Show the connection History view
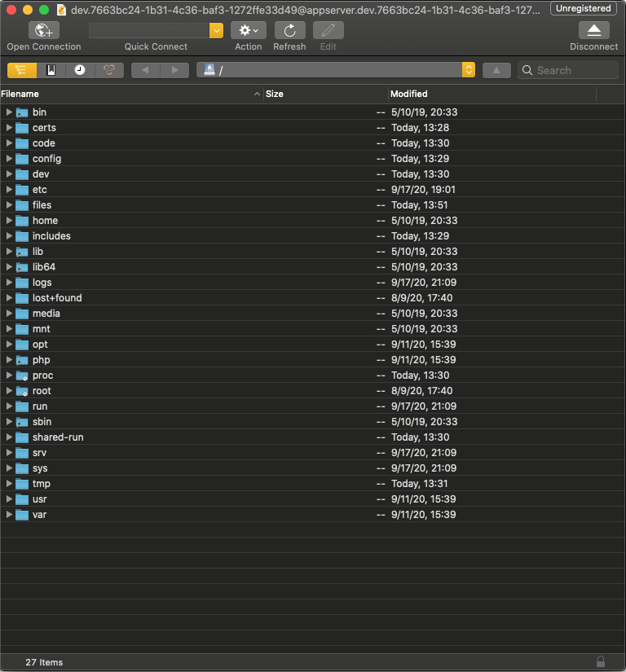The image size is (626, 672). 80,70
